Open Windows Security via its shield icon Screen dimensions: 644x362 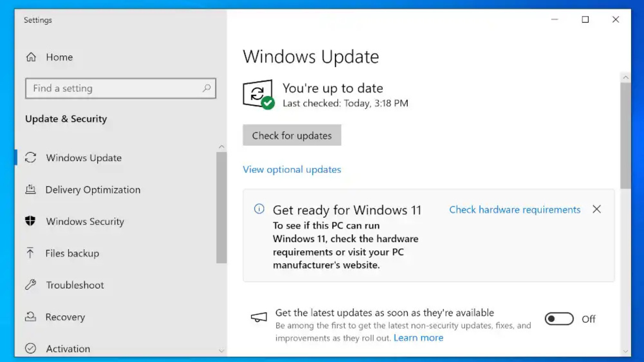(x=31, y=221)
